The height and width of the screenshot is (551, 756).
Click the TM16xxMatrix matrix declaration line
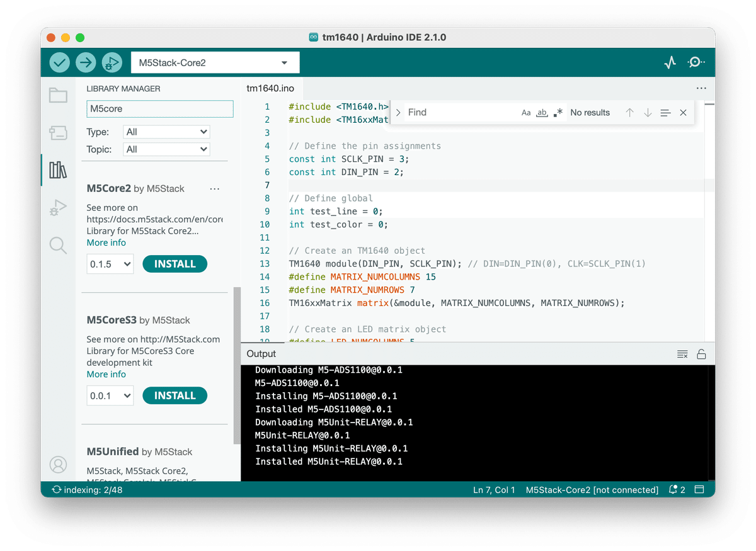[457, 303]
